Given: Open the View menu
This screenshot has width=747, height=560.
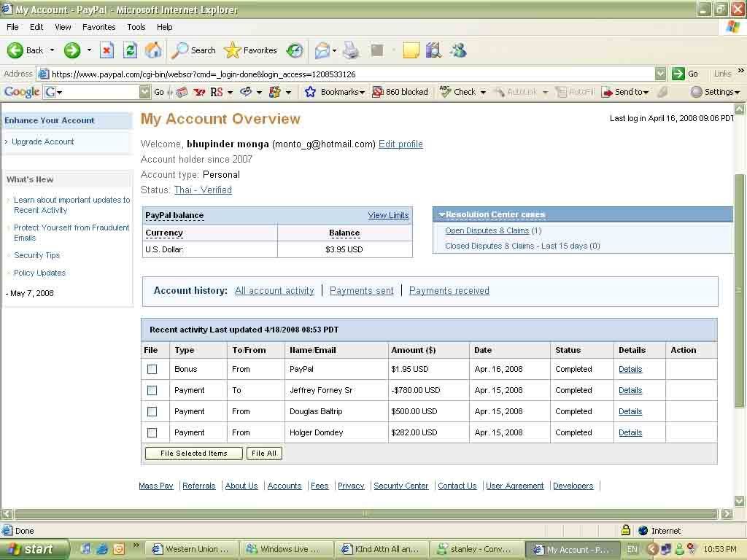Looking at the screenshot, I should 63,27.
